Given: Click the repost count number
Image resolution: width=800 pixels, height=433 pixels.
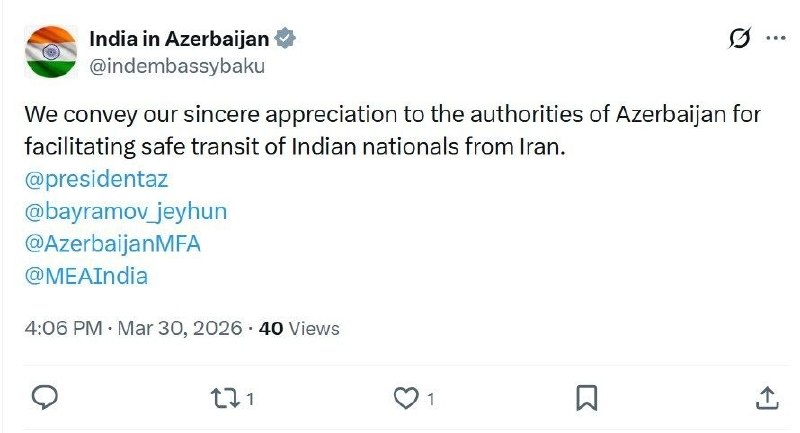Looking at the screenshot, I should (x=250, y=399).
